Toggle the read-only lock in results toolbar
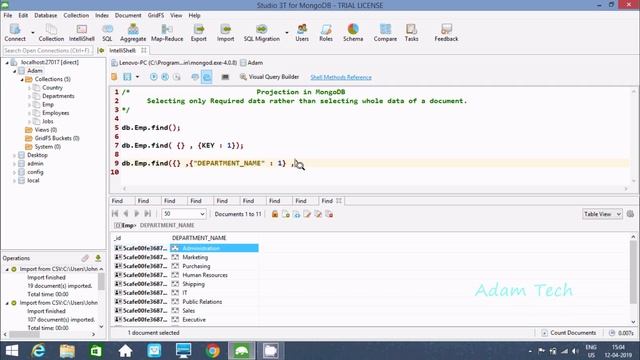 tap(275, 214)
